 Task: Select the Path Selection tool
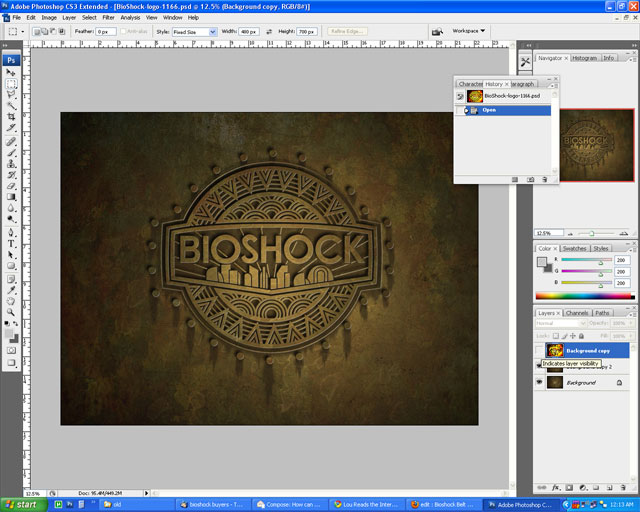[11, 255]
